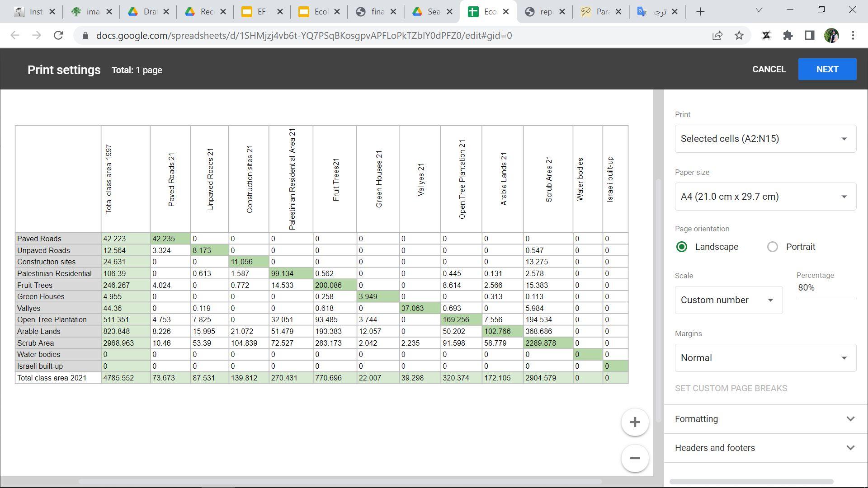This screenshot has height=488, width=868.
Task: Open the browser extensions puzzle icon
Action: 788,35
